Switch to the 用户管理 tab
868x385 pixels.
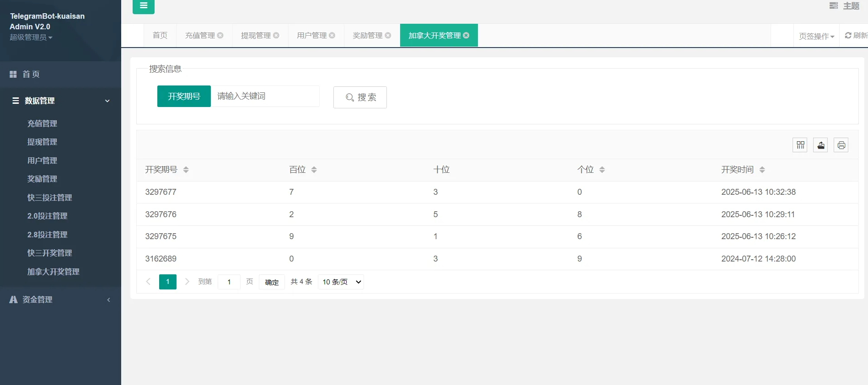(311, 35)
